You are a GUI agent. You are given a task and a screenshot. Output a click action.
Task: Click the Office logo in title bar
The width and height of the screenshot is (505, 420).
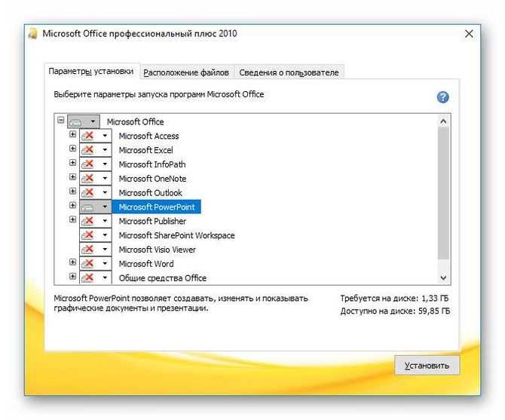click(x=33, y=34)
